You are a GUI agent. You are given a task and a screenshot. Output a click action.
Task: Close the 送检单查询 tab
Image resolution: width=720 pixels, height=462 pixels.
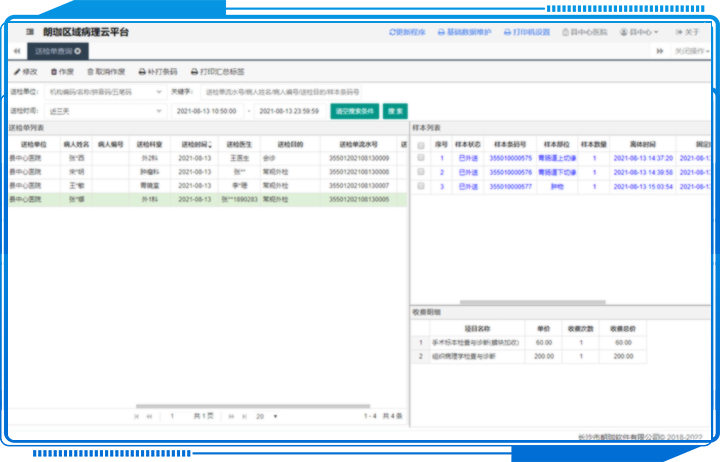78,50
